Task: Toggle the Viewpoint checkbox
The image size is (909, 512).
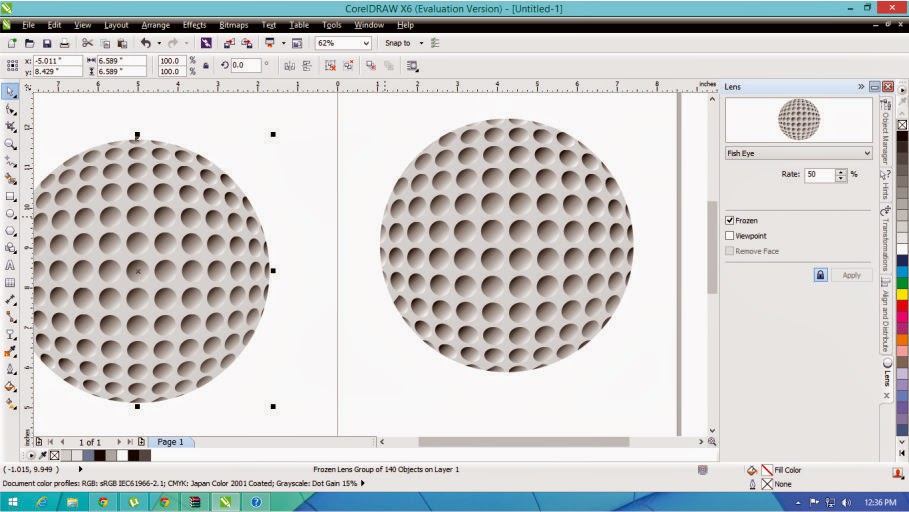Action: [729, 235]
